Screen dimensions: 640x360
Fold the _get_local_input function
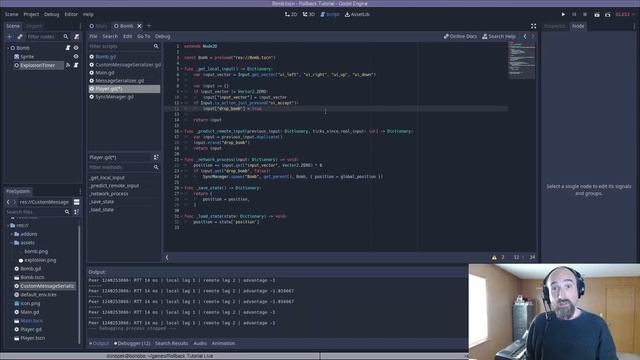182,69
